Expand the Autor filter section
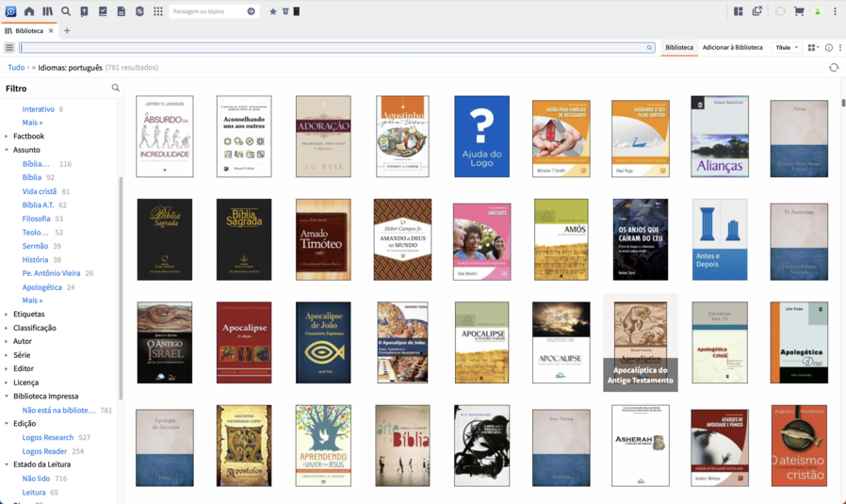846x504 pixels. coord(7,341)
